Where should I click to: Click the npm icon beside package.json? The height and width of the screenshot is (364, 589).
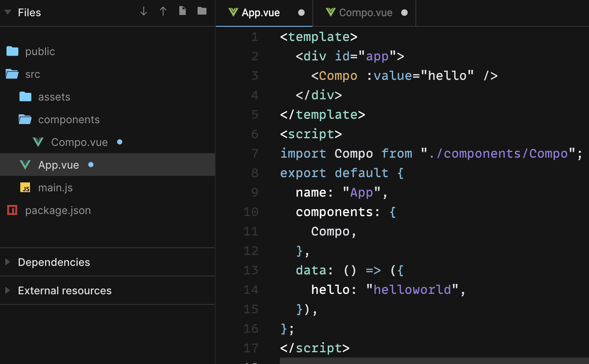(x=12, y=210)
